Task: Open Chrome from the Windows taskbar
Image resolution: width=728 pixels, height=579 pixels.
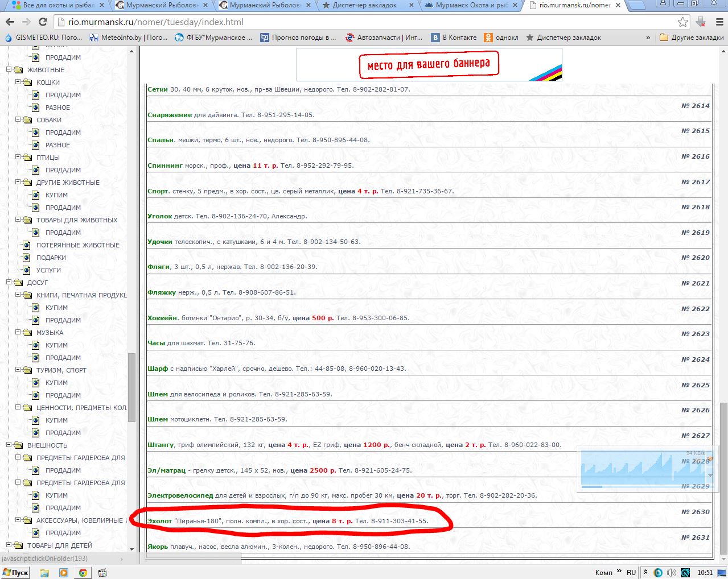Action: point(83,572)
